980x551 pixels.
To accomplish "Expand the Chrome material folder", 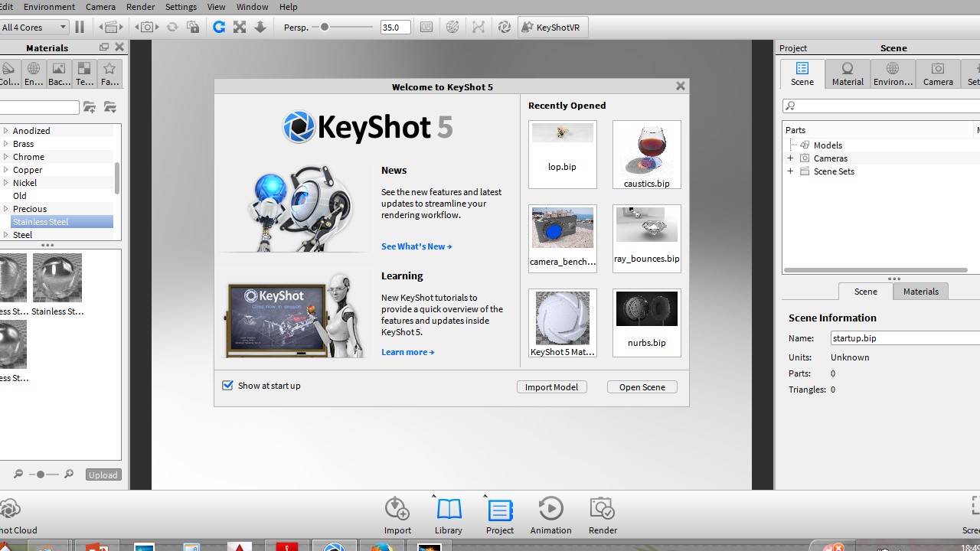I will (x=6, y=157).
